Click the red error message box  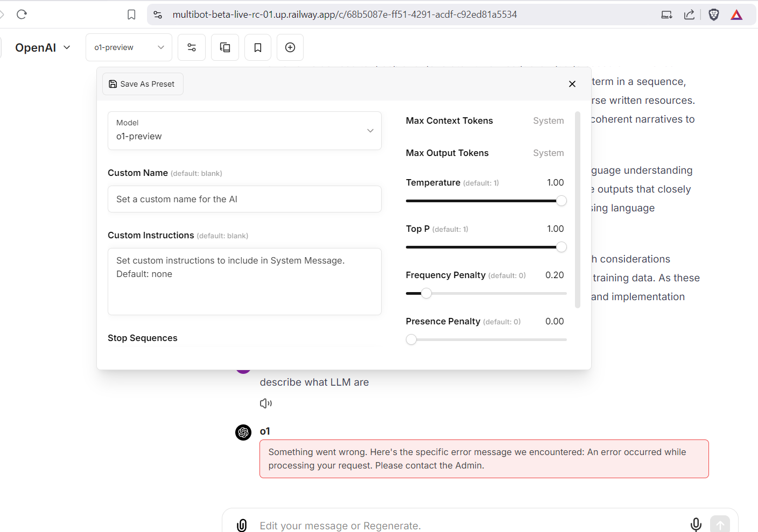click(x=484, y=459)
